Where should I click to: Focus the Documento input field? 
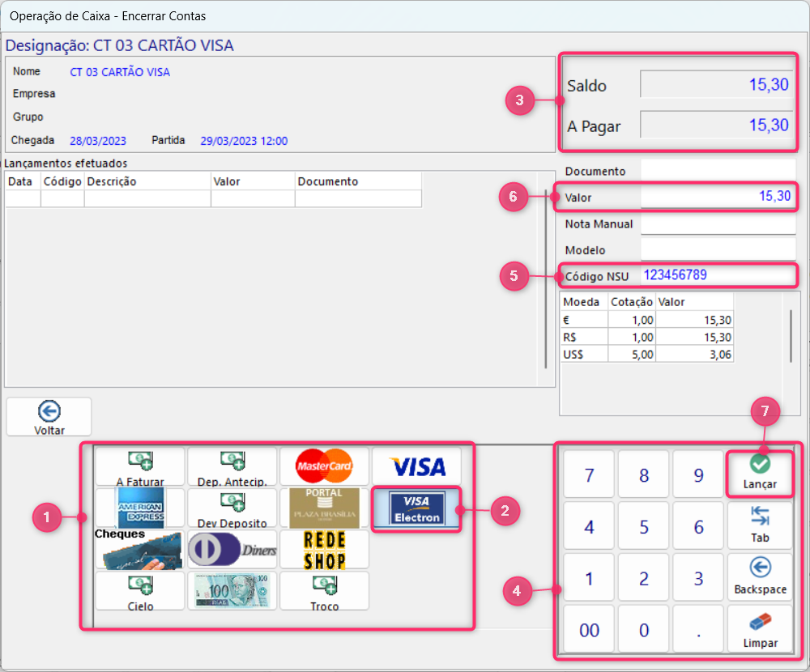click(x=718, y=170)
